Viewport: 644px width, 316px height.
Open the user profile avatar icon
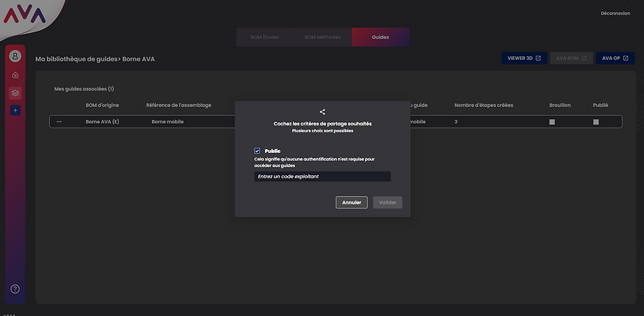15,56
